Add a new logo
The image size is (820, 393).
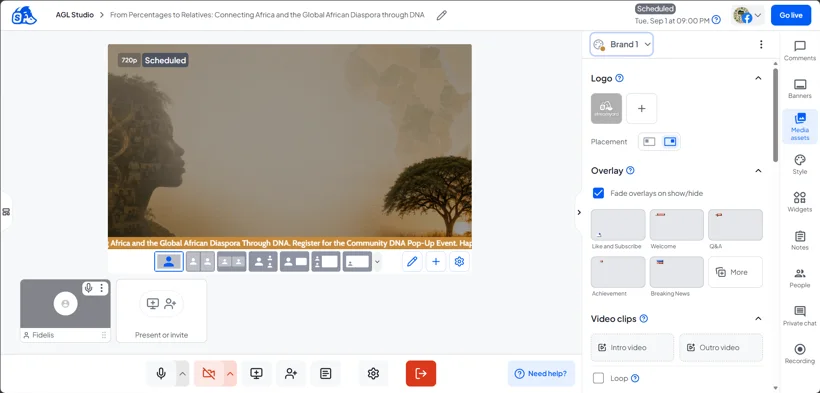point(642,108)
